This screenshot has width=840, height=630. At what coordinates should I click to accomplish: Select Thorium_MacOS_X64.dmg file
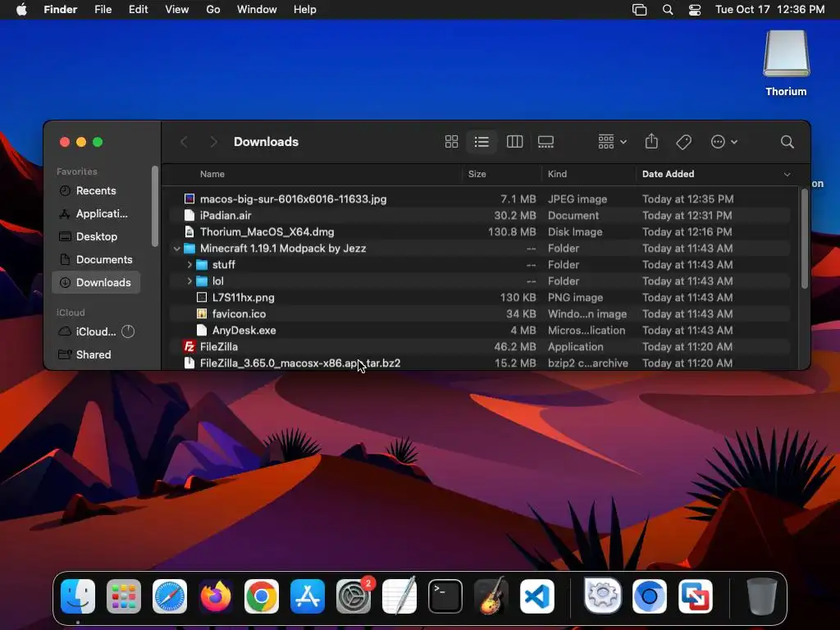tap(479, 232)
